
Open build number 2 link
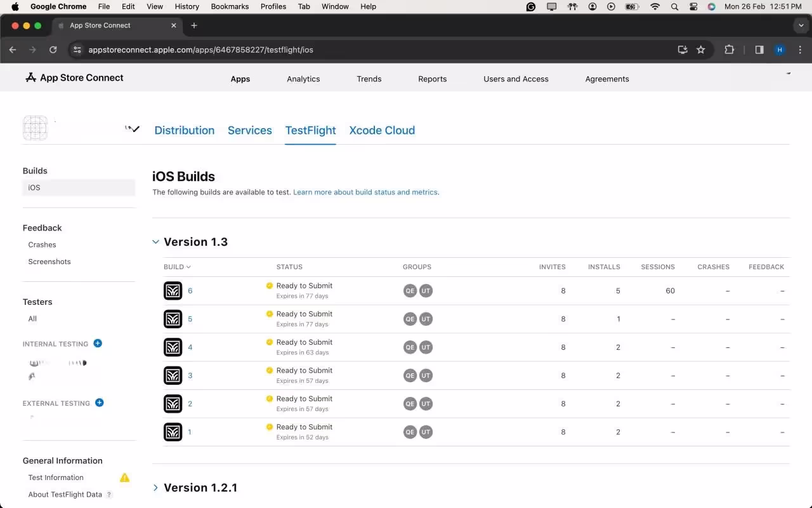pyautogui.click(x=190, y=404)
